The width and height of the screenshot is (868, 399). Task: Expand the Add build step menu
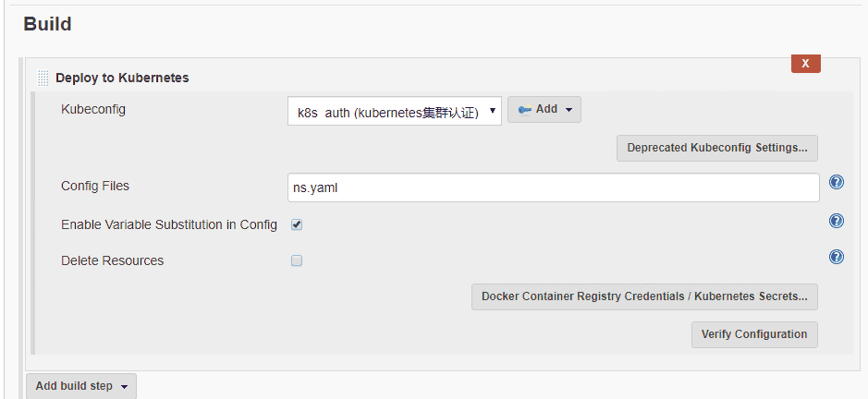[x=81, y=386]
